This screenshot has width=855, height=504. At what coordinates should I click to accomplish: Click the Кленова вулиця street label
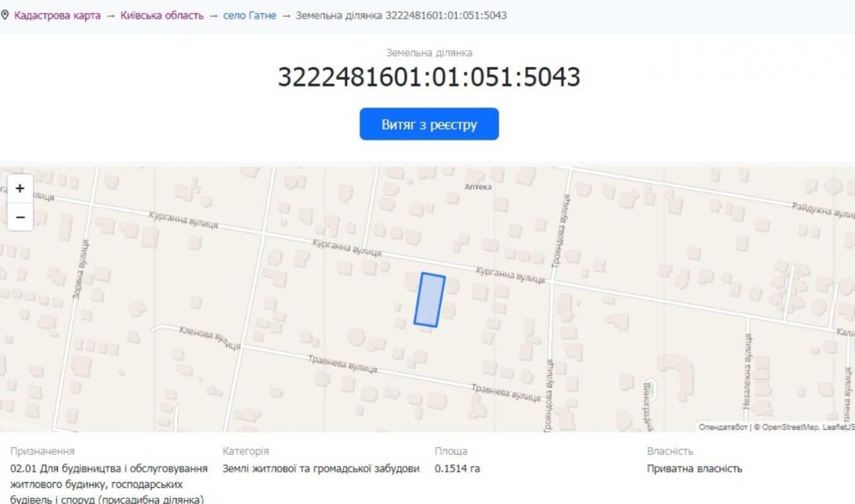pos(210,338)
